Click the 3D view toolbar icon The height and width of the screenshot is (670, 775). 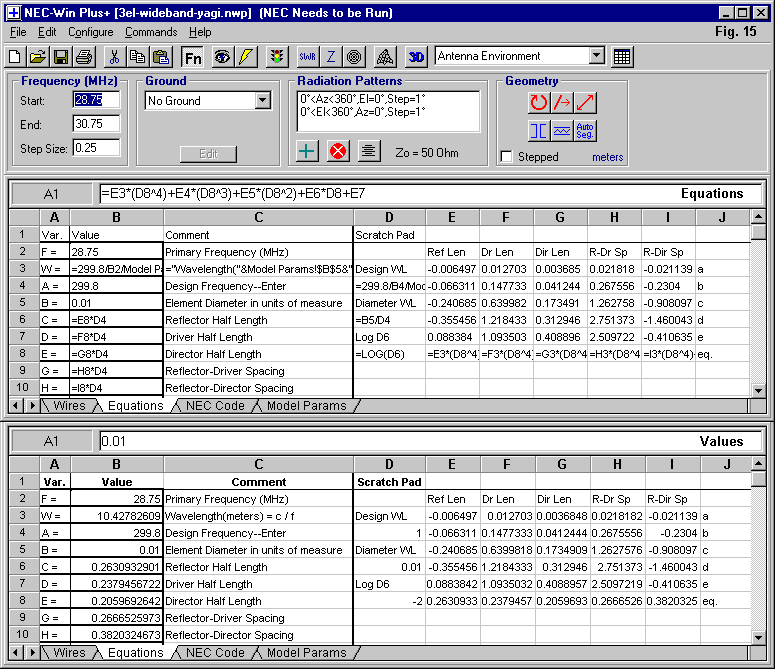pos(416,57)
